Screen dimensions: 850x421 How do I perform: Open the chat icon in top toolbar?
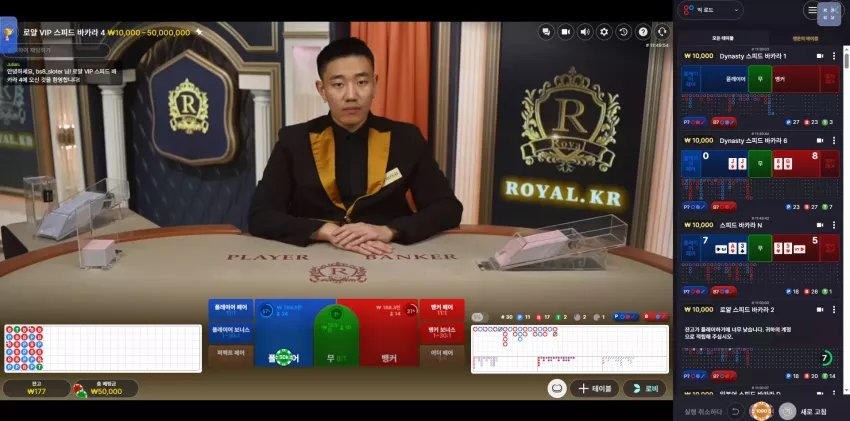[x=546, y=32]
